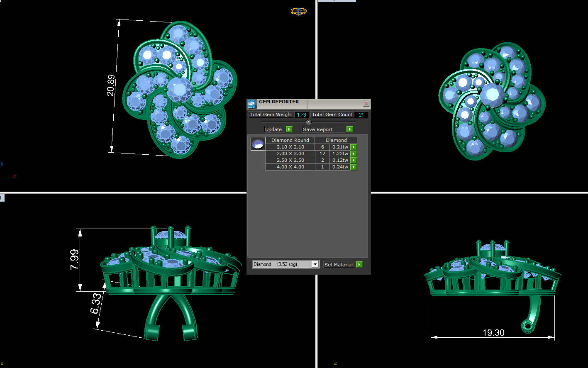Click the count cell showing 6
This screenshot has height=368, width=588.
[322, 147]
